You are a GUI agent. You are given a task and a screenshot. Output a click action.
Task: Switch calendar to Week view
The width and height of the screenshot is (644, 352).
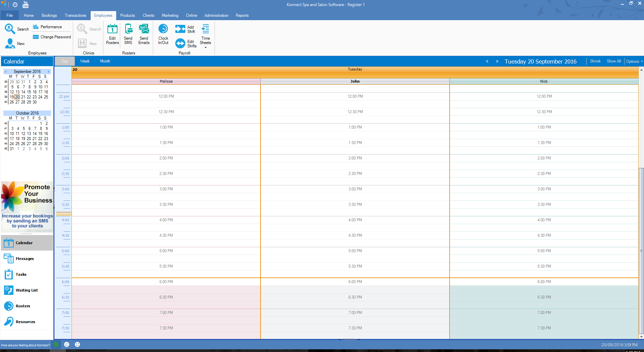[x=85, y=61]
